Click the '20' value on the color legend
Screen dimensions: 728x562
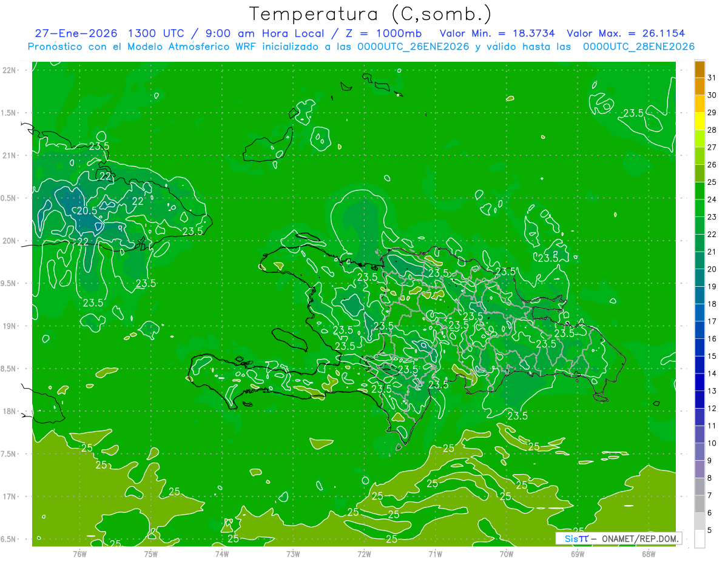[x=712, y=269]
